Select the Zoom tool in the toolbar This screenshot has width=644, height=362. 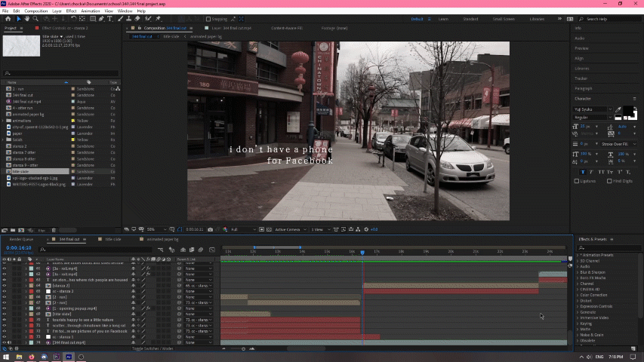[x=36, y=19]
